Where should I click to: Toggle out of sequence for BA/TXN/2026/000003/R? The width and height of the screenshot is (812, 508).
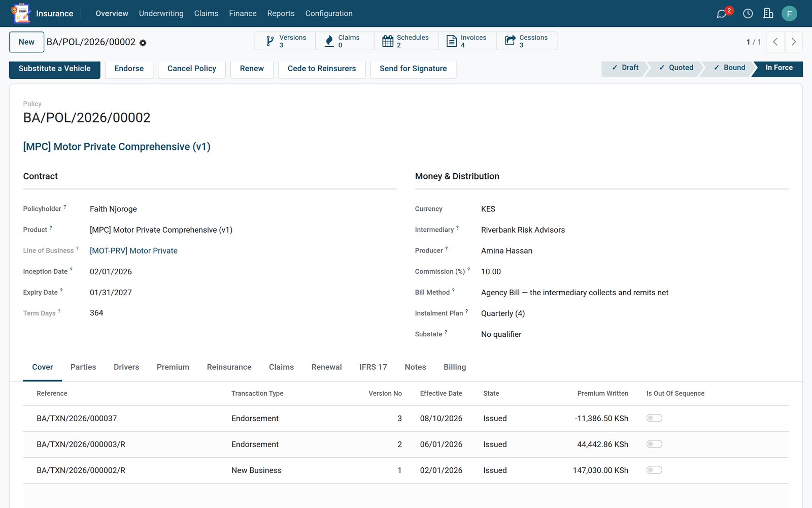pyautogui.click(x=654, y=444)
